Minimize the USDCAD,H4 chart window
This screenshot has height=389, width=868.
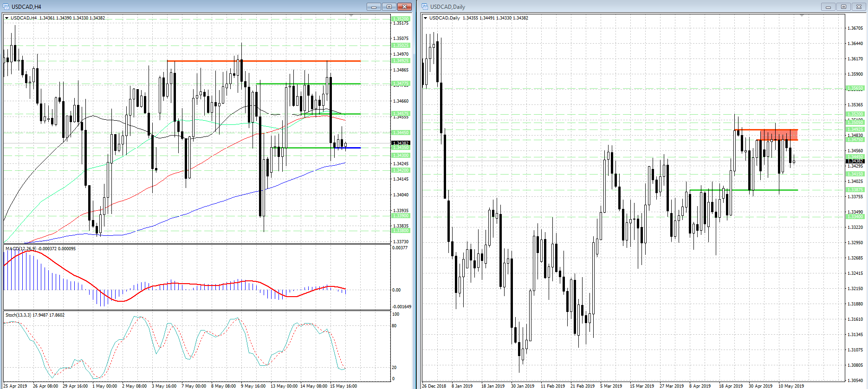[x=373, y=6]
